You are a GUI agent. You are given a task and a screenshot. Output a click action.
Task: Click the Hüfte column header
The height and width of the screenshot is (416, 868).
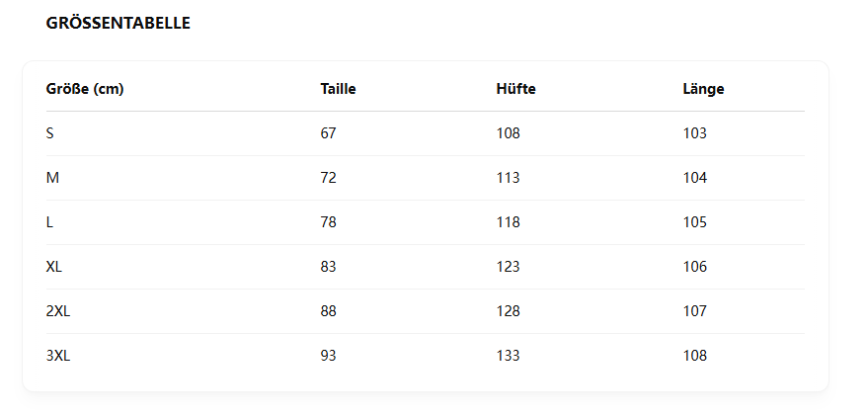click(515, 89)
